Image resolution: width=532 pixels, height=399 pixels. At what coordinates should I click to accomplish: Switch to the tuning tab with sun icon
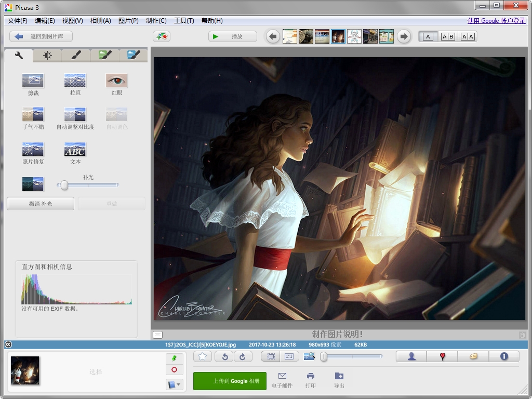(47, 55)
